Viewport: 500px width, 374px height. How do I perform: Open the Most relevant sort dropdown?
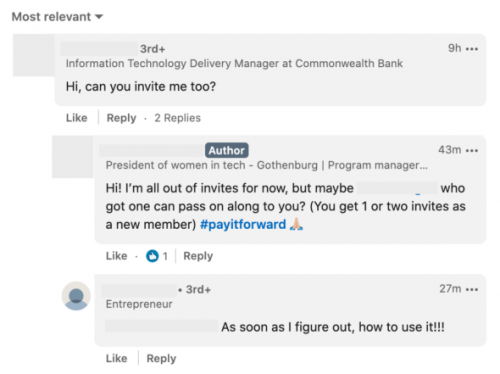(x=57, y=17)
